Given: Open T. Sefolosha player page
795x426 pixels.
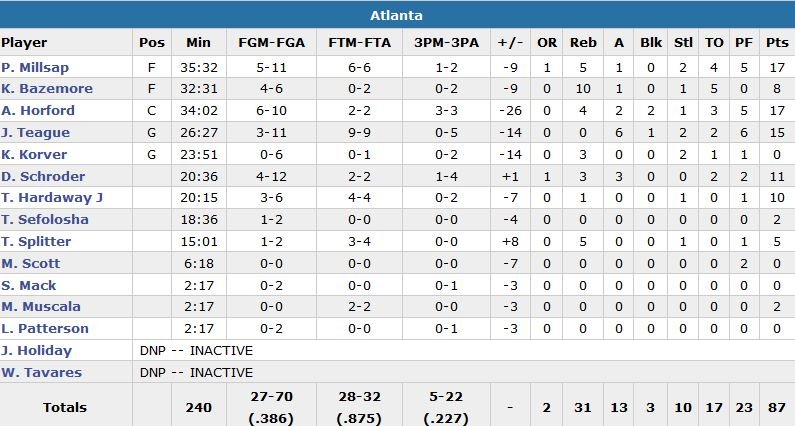Looking at the screenshot, I should [45, 220].
